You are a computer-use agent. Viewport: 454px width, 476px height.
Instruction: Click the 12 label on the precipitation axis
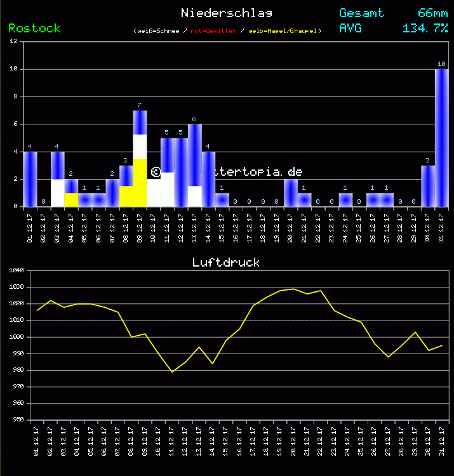13,42
